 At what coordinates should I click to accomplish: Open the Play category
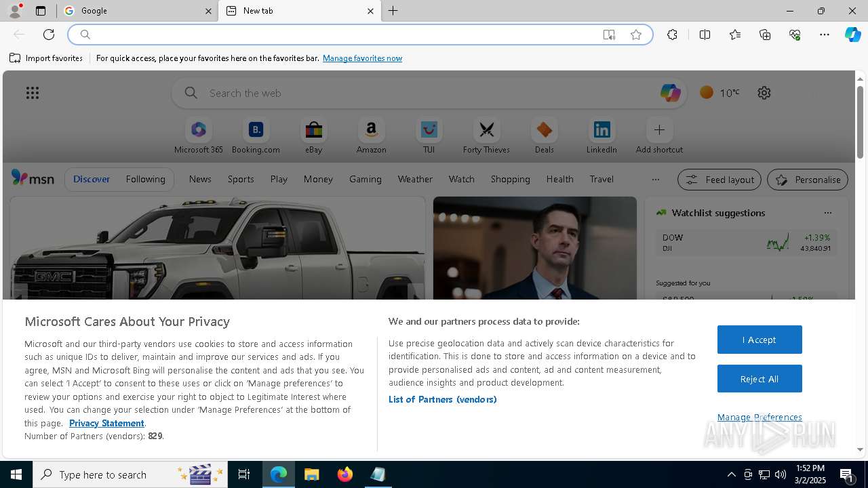click(x=279, y=179)
